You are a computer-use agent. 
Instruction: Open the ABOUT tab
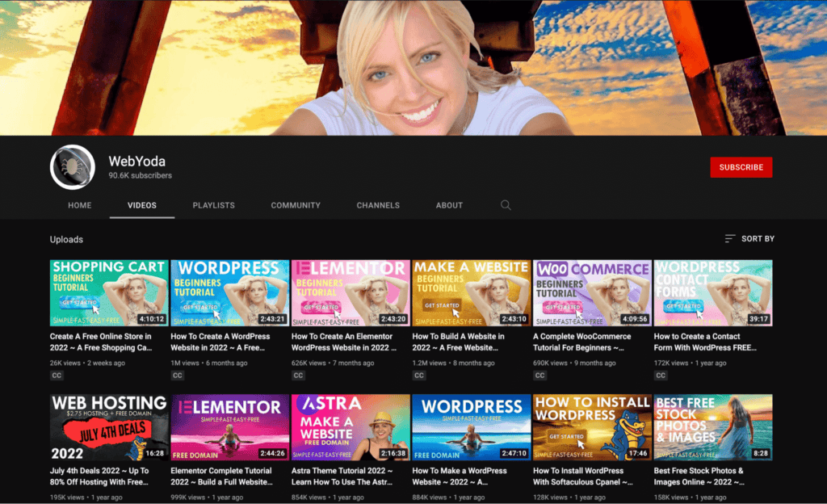(449, 205)
